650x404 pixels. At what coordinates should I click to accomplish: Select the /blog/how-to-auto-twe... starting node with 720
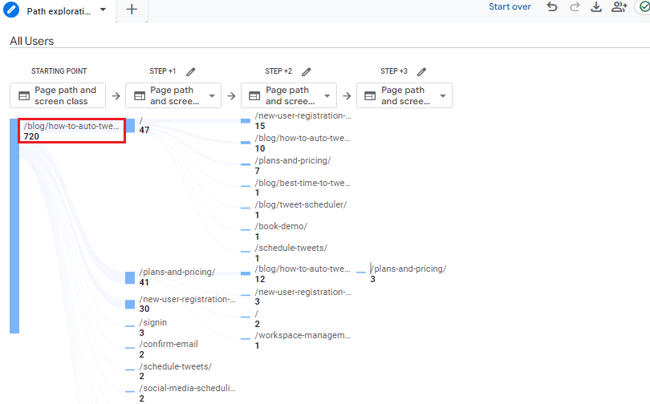click(70, 131)
